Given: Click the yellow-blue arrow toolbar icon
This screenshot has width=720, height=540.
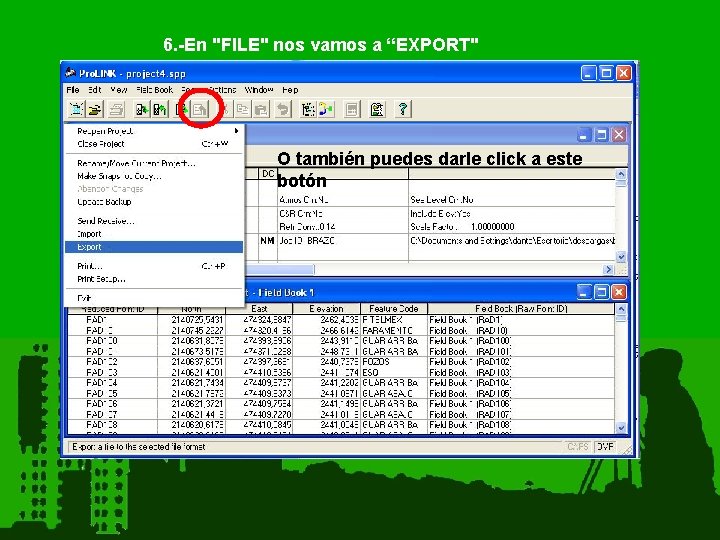Looking at the screenshot, I should (326, 109).
